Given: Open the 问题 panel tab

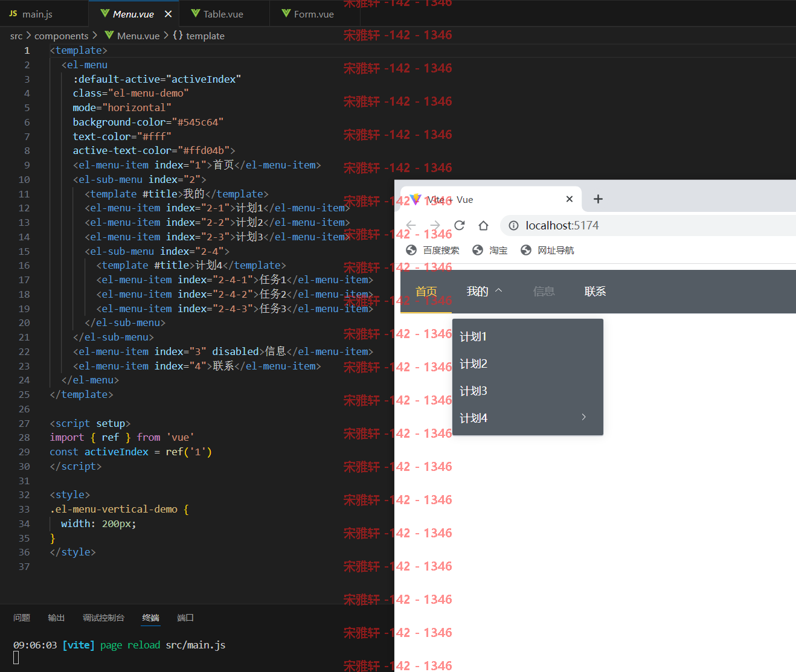Looking at the screenshot, I should tap(22, 618).
